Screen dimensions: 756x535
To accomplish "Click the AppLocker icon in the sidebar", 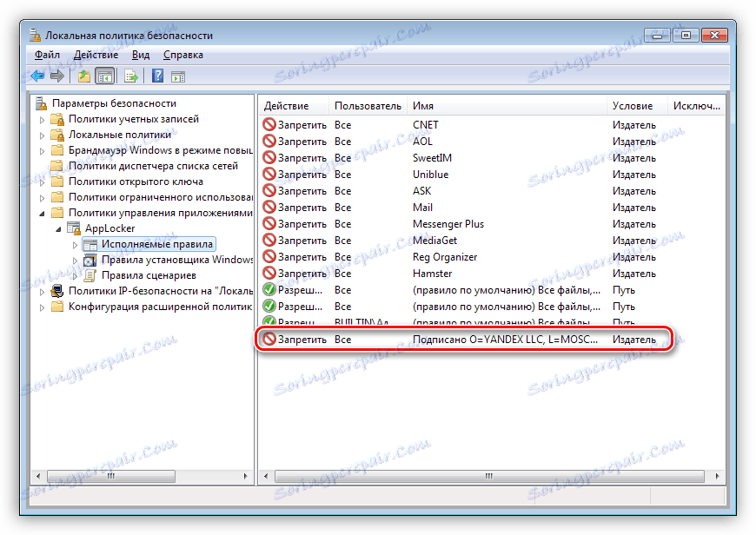I will 74,228.
